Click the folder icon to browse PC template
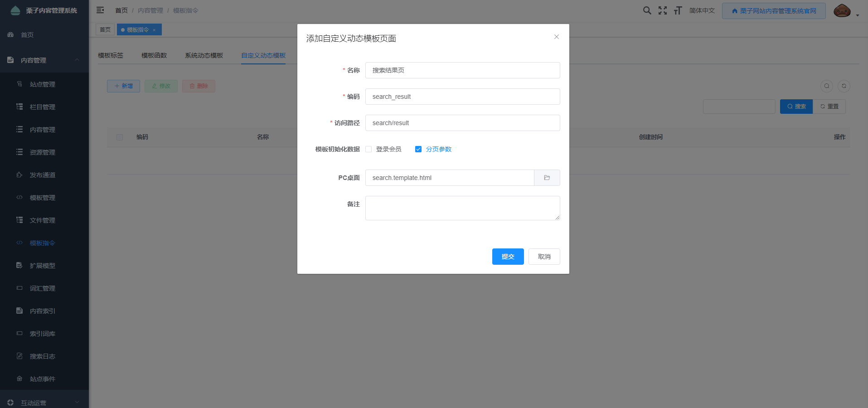Screen dimensions: 868x408 point(547,178)
